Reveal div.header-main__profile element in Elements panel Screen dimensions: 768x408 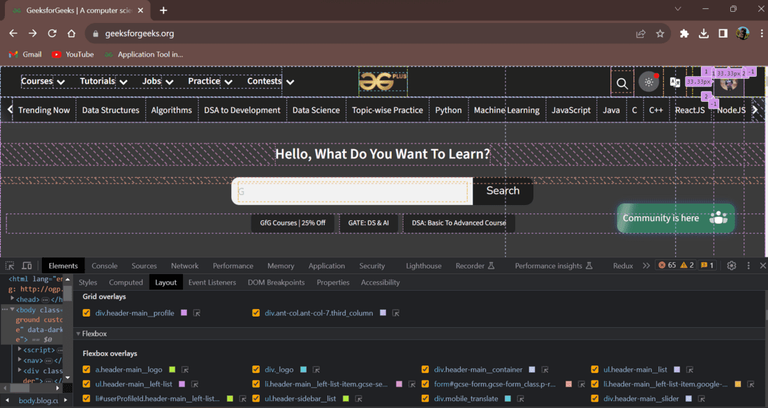(196, 313)
